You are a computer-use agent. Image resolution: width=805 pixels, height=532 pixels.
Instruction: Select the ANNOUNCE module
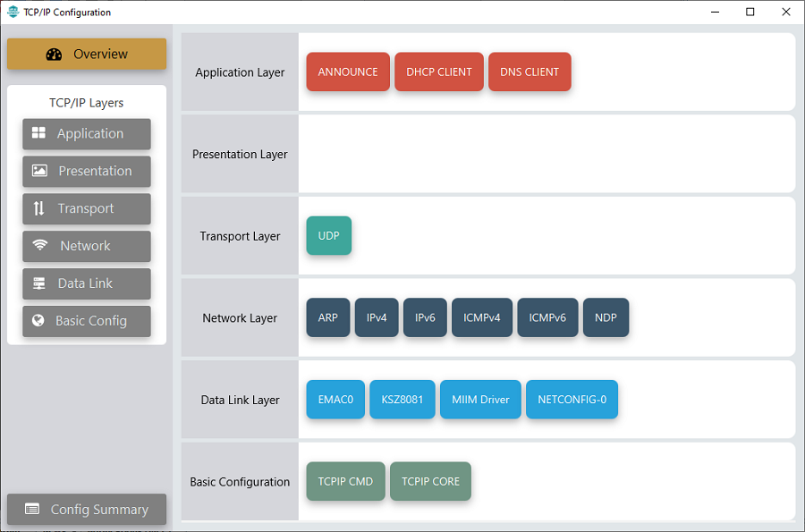[x=348, y=72]
